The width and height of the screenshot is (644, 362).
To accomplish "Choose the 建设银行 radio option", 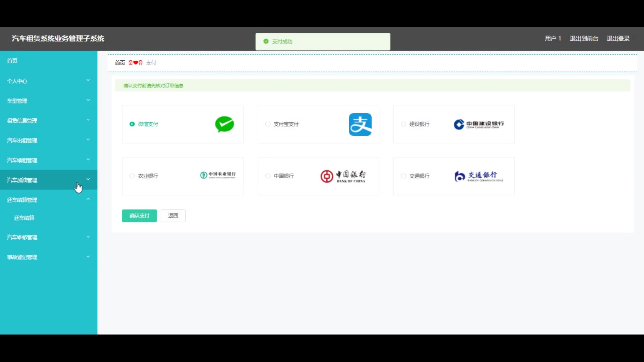I will 404,124.
